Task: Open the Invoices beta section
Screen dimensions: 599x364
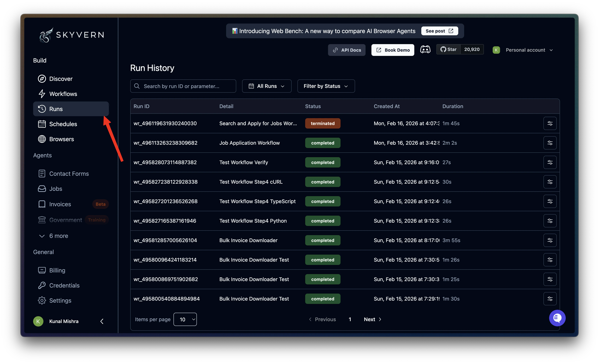Action: point(60,204)
